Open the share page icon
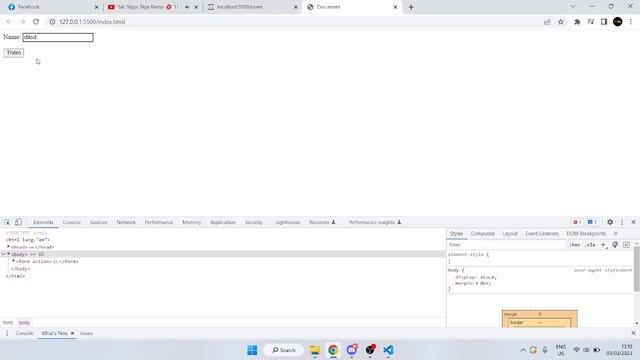 tap(547, 22)
